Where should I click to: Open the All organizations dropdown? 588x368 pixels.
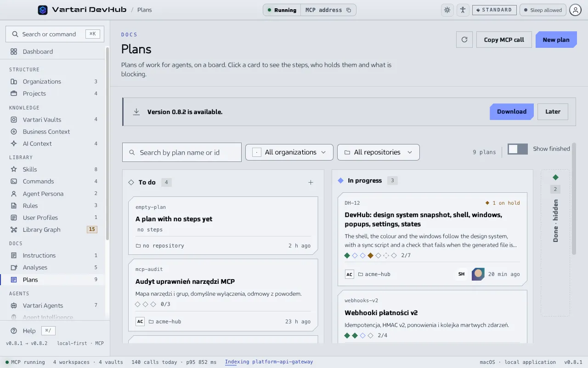pos(289,152)
